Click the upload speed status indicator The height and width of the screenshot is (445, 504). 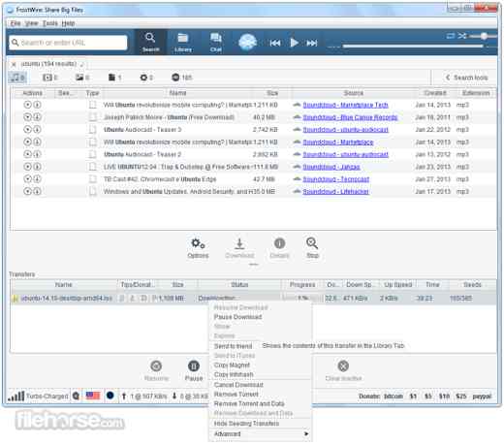144,396
